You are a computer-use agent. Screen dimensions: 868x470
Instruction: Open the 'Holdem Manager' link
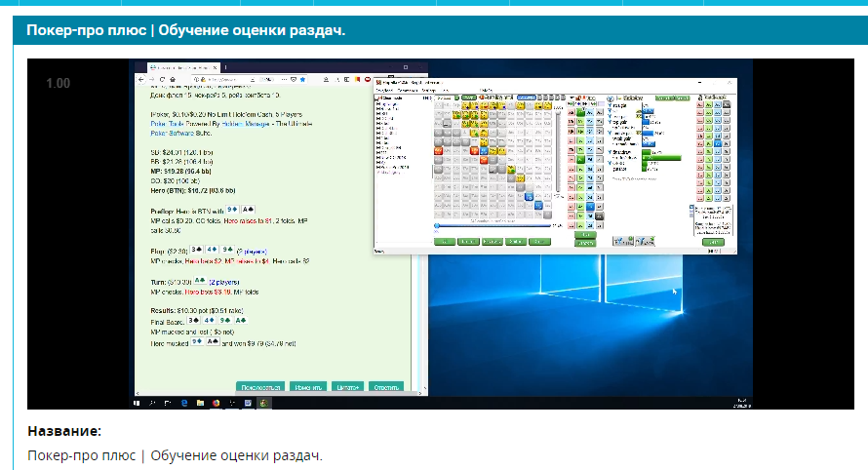click(246, 124)
